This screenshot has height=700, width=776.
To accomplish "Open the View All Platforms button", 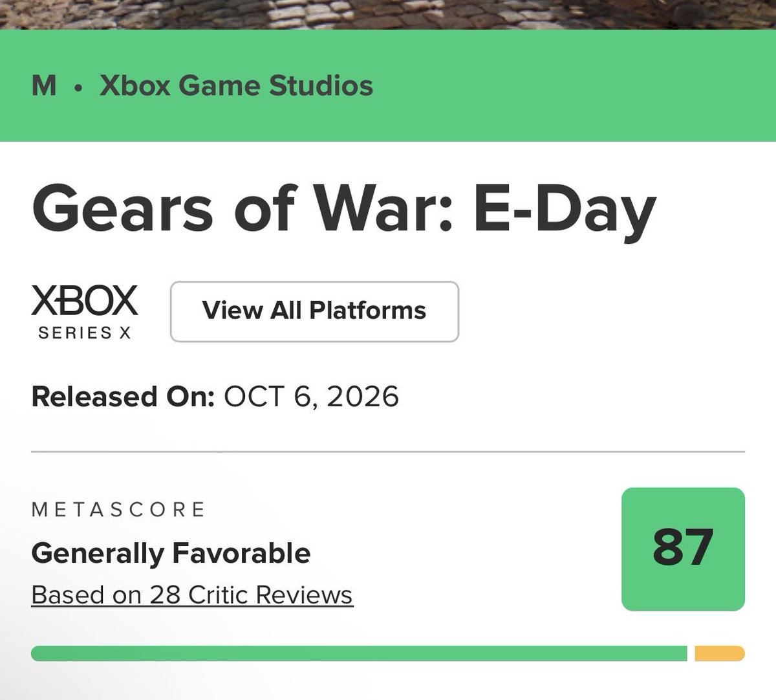I will click(314, 311).
